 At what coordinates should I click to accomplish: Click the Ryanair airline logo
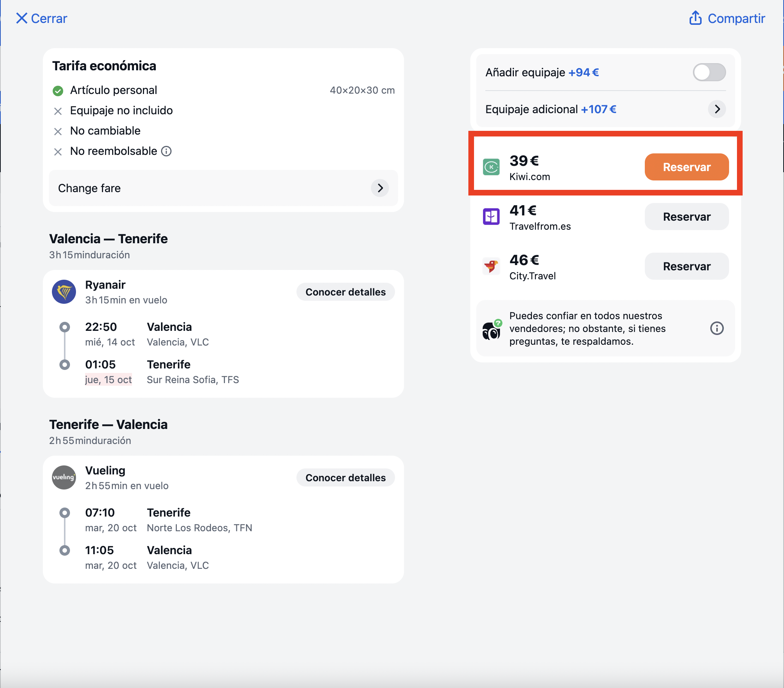[x=64, y=292]
